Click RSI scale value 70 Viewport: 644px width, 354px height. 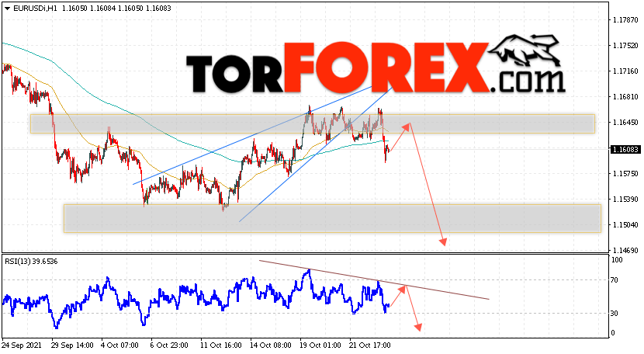click(x=614, y=280)
